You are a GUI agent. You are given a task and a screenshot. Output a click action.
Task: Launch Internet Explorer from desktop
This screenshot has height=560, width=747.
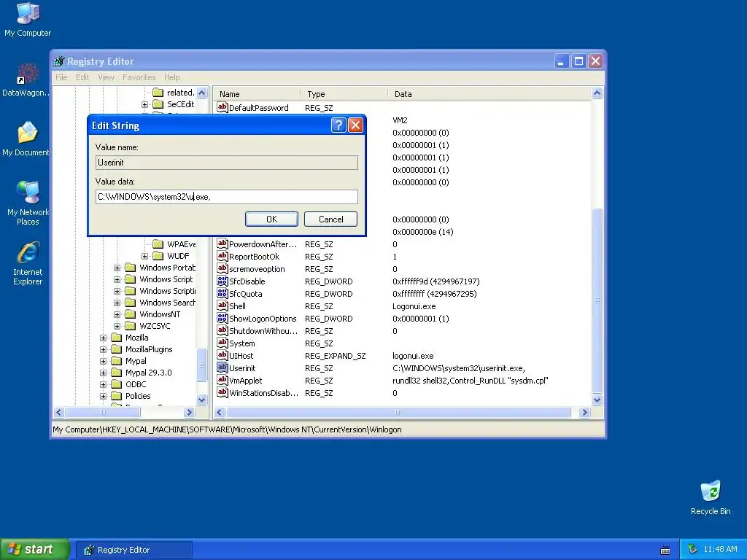[28, 262]
